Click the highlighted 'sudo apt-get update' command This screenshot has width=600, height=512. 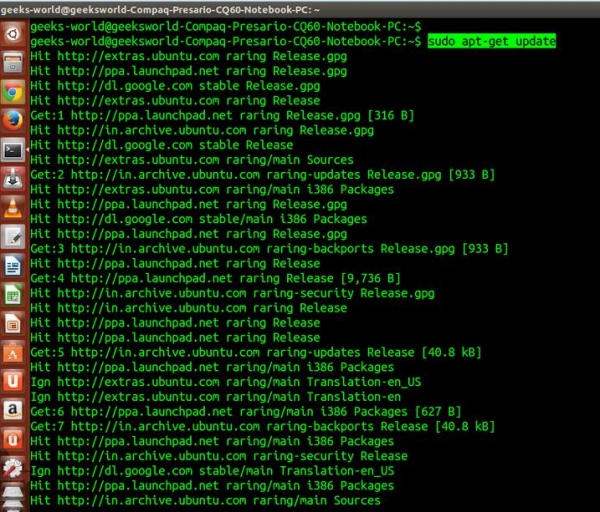492,41
